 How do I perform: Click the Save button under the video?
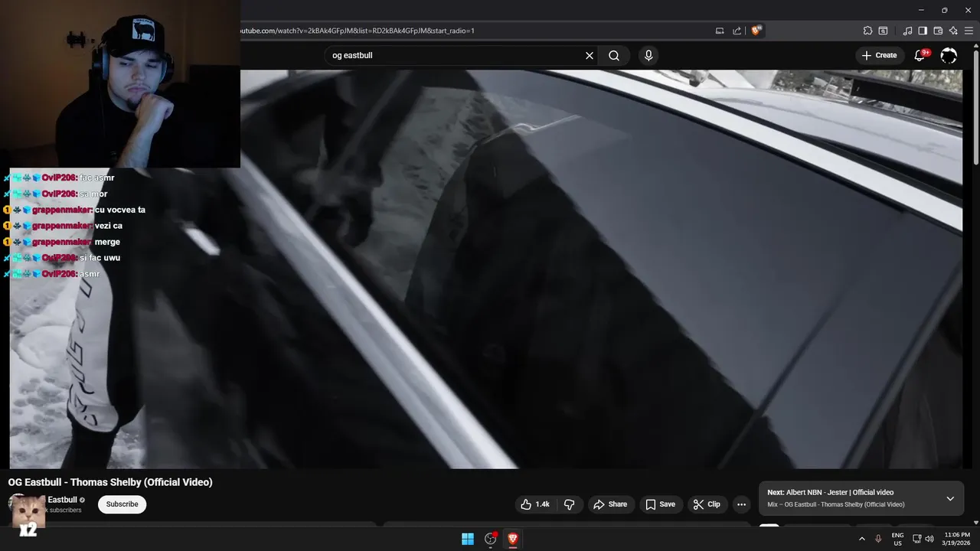(660, 504)
